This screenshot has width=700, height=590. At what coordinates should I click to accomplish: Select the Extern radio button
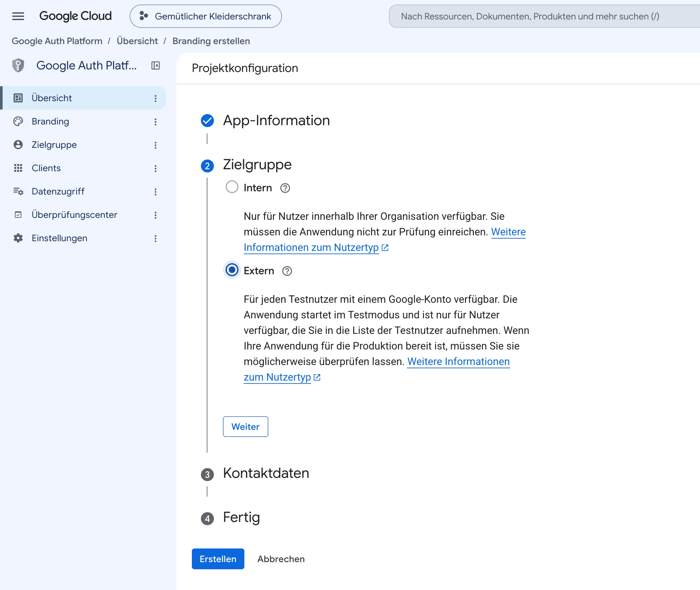click(x=232, y=270)
